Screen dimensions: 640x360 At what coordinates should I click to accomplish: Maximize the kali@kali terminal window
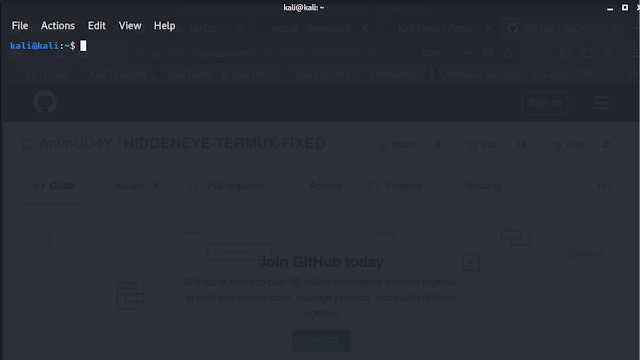click(x=624, y=7)
